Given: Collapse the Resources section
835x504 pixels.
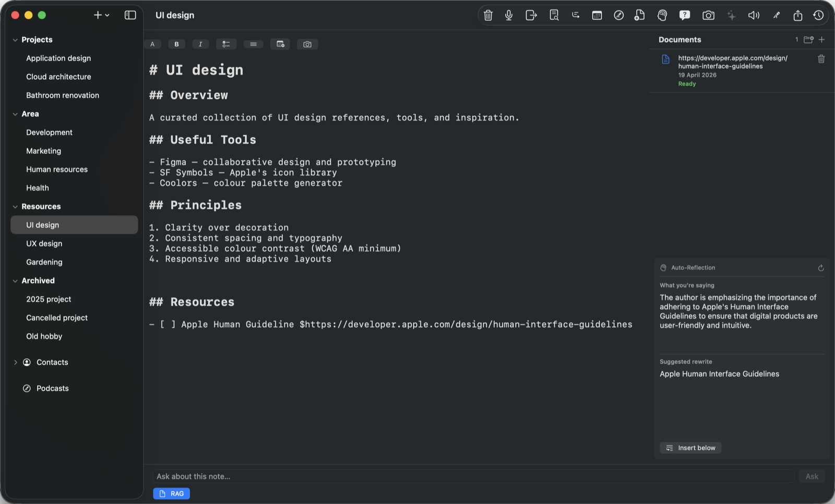Looking at the screenshot, I should tap(15, 207).
